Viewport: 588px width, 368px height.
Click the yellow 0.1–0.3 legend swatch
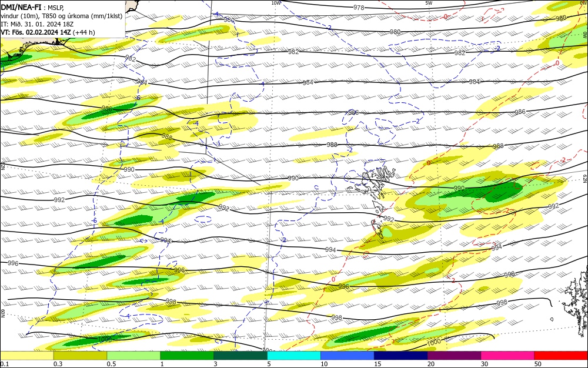(27, 356)
